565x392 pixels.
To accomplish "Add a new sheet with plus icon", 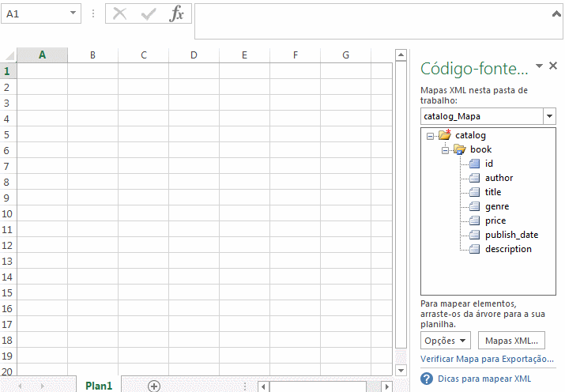I will tap(154, 386).
